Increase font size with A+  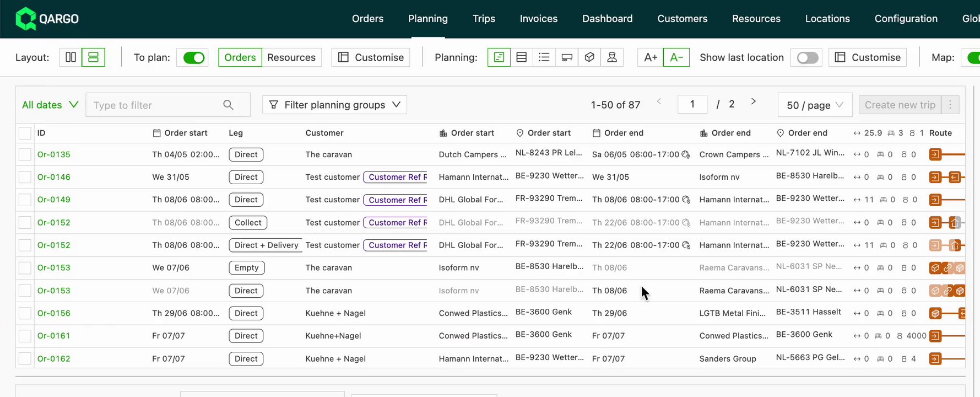[x=650, y=57]
